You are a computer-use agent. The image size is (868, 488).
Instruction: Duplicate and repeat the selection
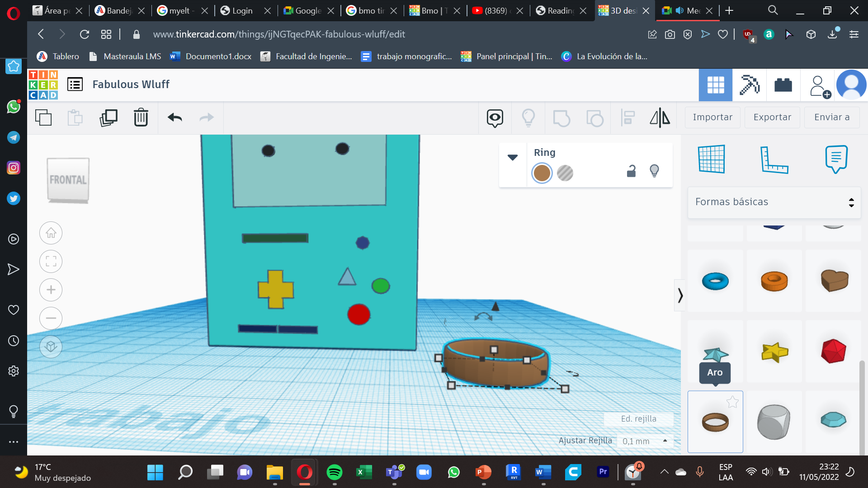coord(108,117)
